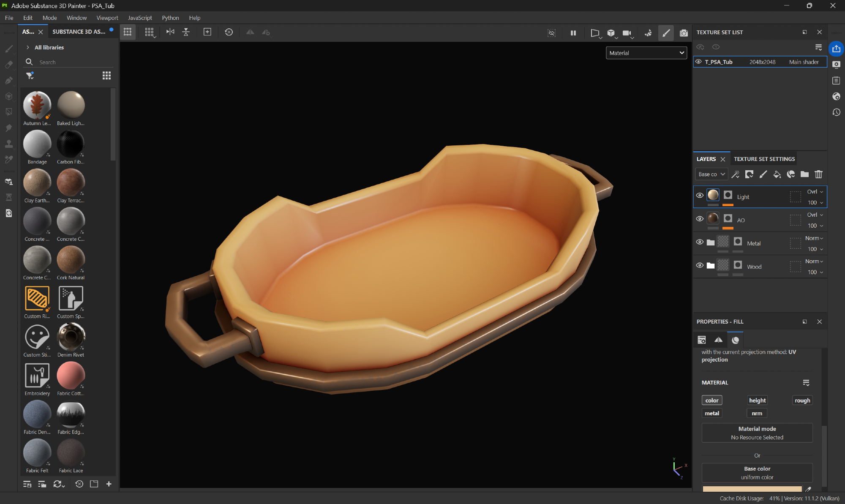Delete layer with the trash icon
Viewport: 845px width, 504px height.
818,174
